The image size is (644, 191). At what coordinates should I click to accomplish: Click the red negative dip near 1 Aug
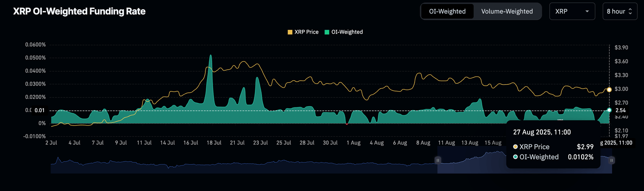[347, 124]
